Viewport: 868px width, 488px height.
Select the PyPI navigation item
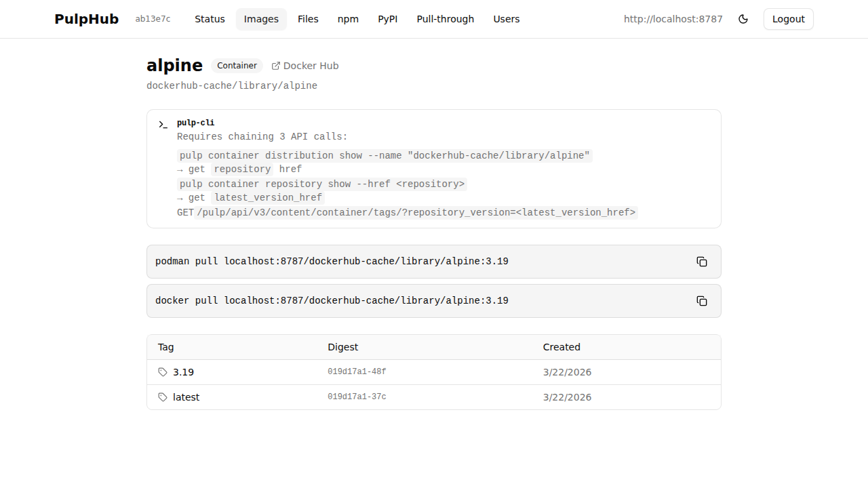pos(388,19)
